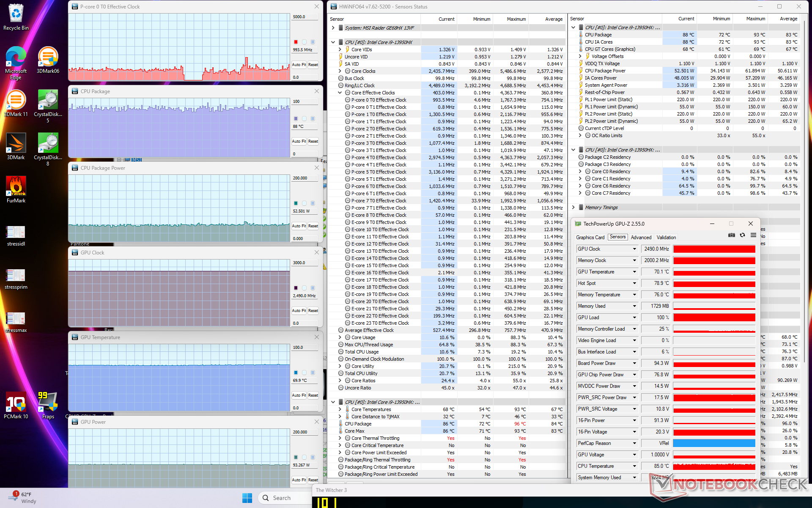
Task: Switch to the Graphics Card tab
Action: (x=590, y=237)
